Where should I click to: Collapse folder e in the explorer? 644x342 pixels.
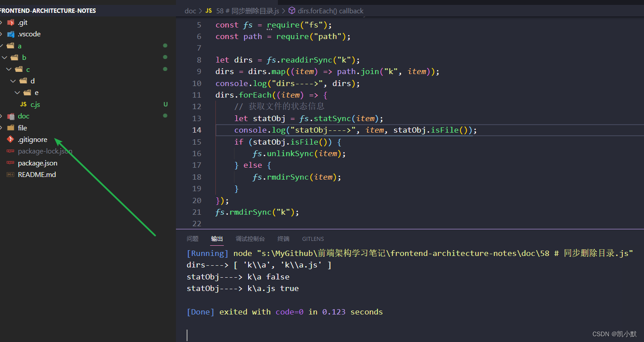[x=17, y=93]
